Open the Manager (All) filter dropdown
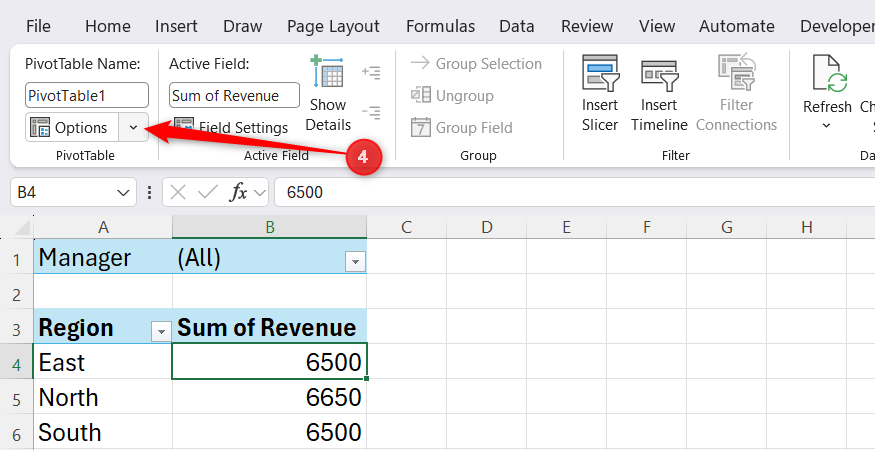Screen dimensions: 875x450 tap(355, 261)
